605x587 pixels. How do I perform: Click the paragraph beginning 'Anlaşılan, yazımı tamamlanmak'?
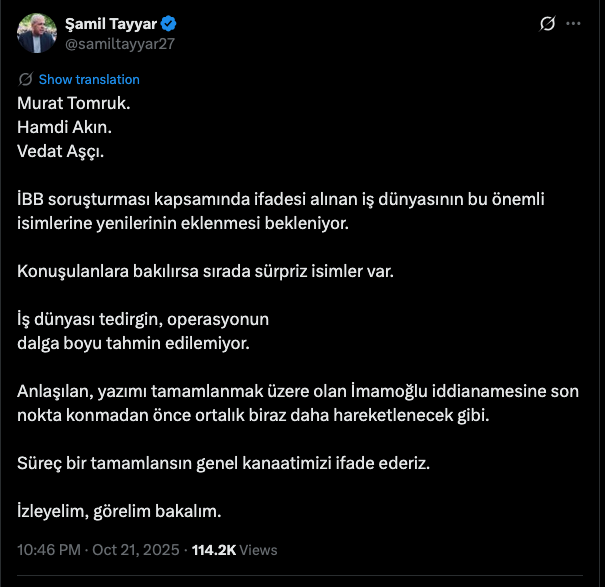[297, 402]
